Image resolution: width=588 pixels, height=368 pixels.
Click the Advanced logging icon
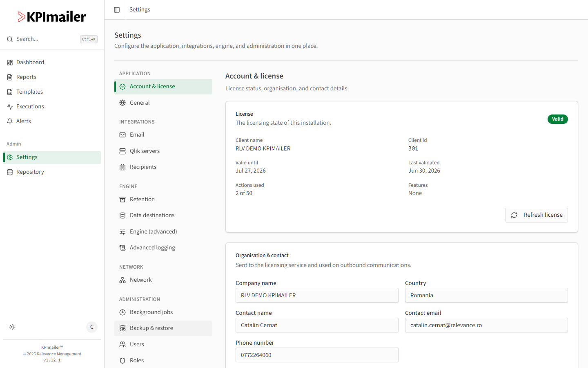point(122,248)
